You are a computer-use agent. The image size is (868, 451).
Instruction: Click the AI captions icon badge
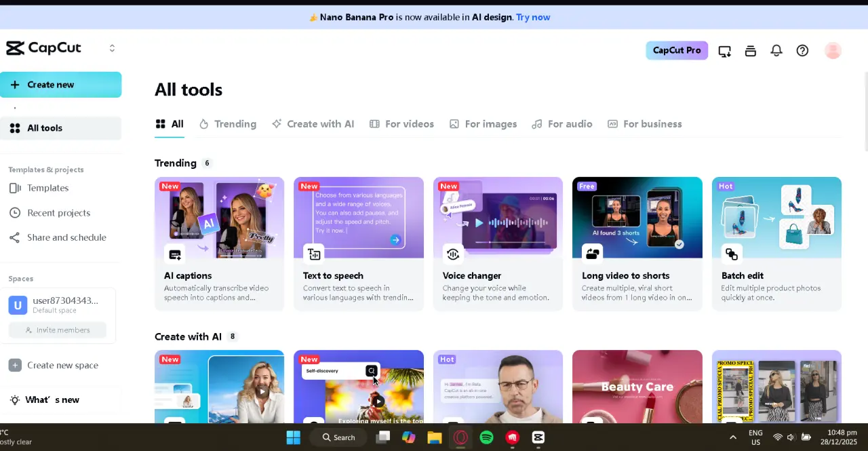coord(175,254)
